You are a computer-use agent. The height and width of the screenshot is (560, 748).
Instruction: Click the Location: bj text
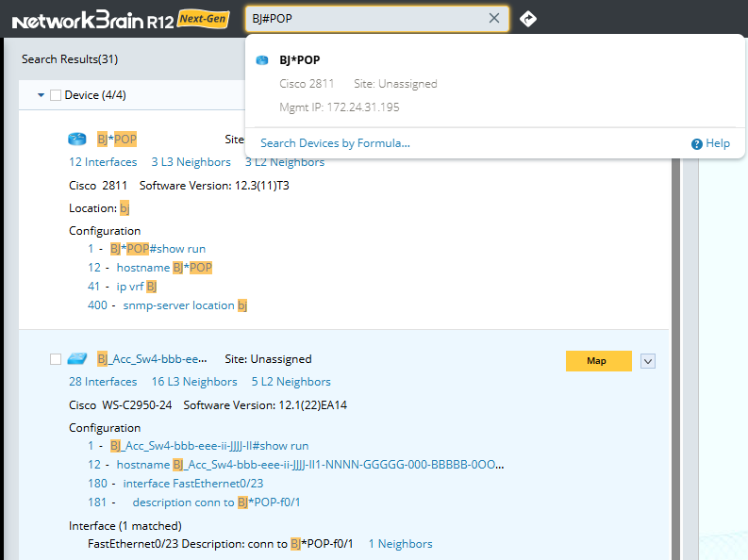click(99, 208)
